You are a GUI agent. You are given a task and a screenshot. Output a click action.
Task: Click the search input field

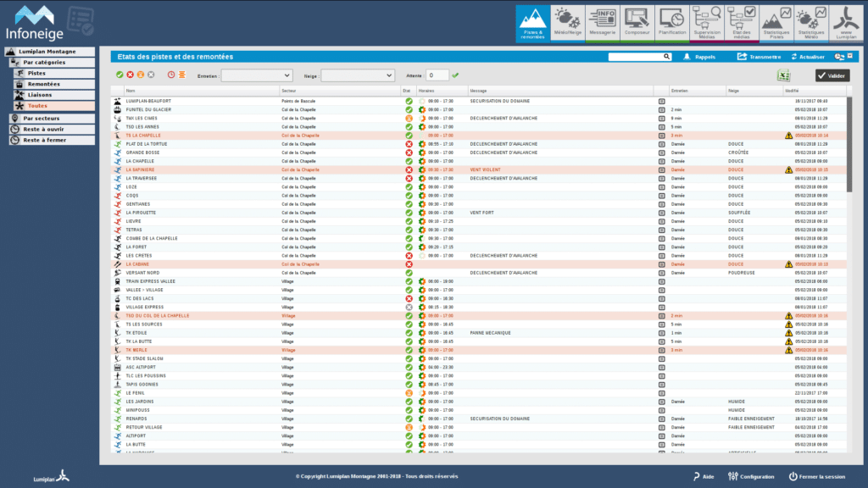pyautogui.click(x=636, y=57)
